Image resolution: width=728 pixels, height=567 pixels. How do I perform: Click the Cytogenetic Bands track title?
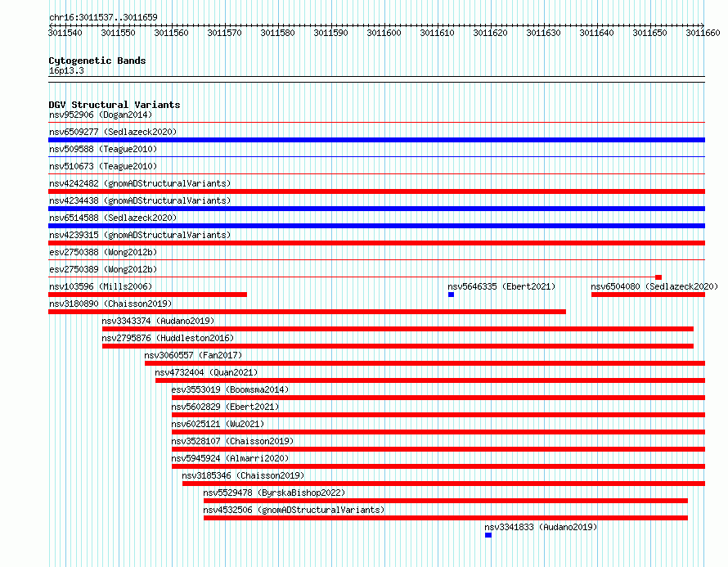point(97,61)
